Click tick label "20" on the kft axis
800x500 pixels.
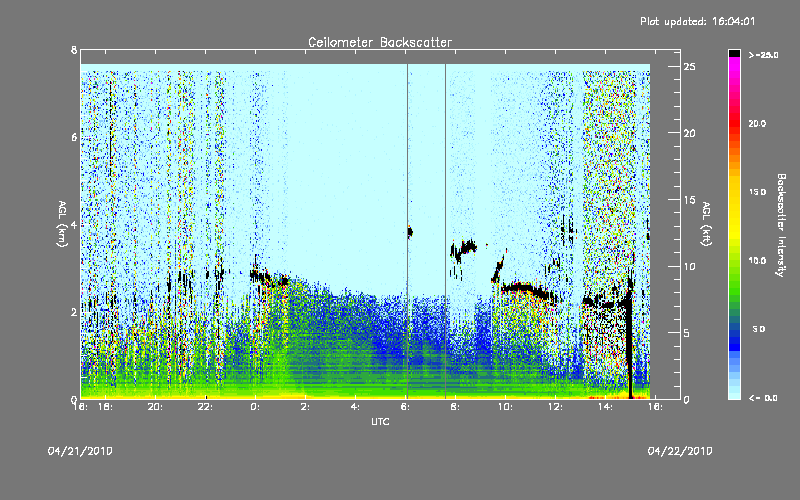click(x=690, y=133)
